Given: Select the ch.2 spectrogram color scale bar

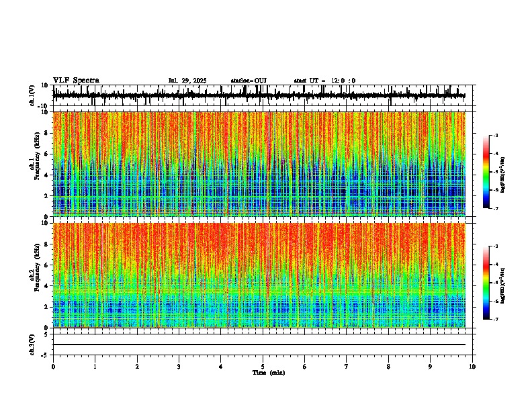Looking at the screenshot, I should (x=486, y=283).
